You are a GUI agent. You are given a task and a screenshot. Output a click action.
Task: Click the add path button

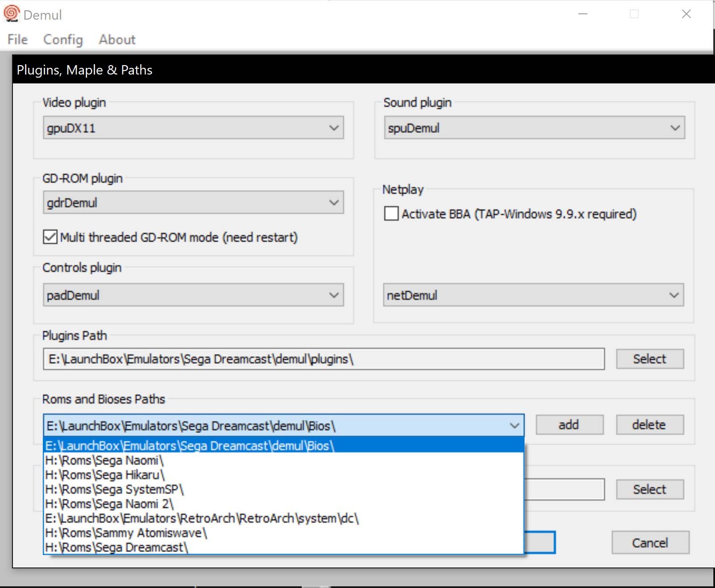[x=570, y=425]
